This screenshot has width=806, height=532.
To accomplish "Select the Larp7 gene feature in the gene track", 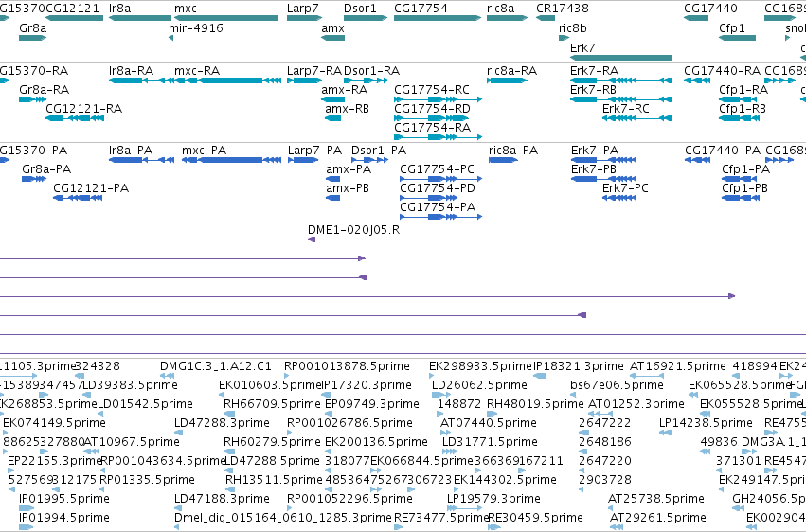I will pyautogui.click(x=304, y=18).
